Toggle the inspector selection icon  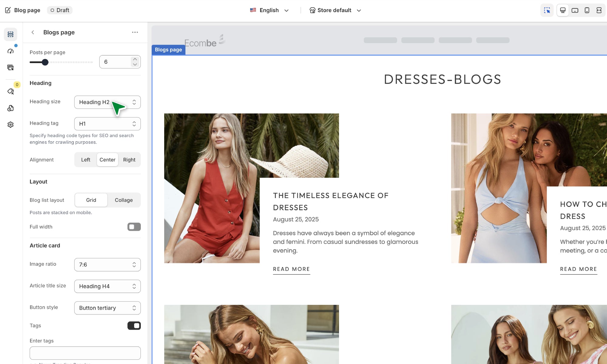pos(547,10)
